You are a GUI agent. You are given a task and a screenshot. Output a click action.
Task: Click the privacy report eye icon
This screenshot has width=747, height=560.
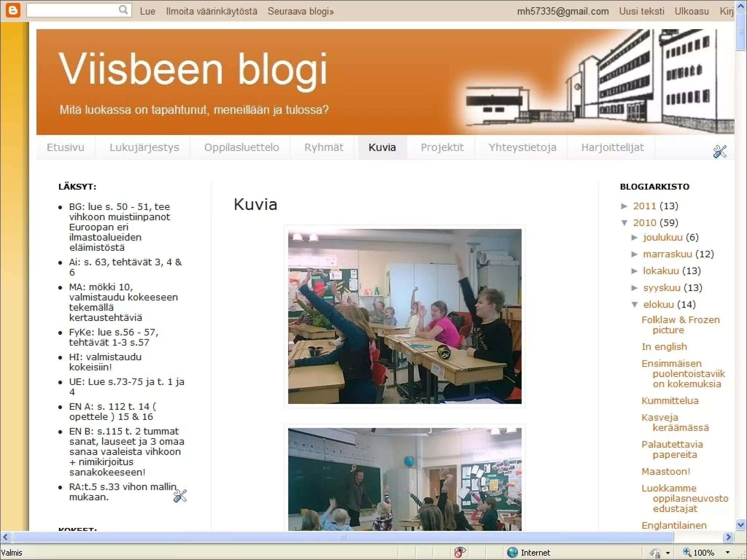click(x=460, y=552)
